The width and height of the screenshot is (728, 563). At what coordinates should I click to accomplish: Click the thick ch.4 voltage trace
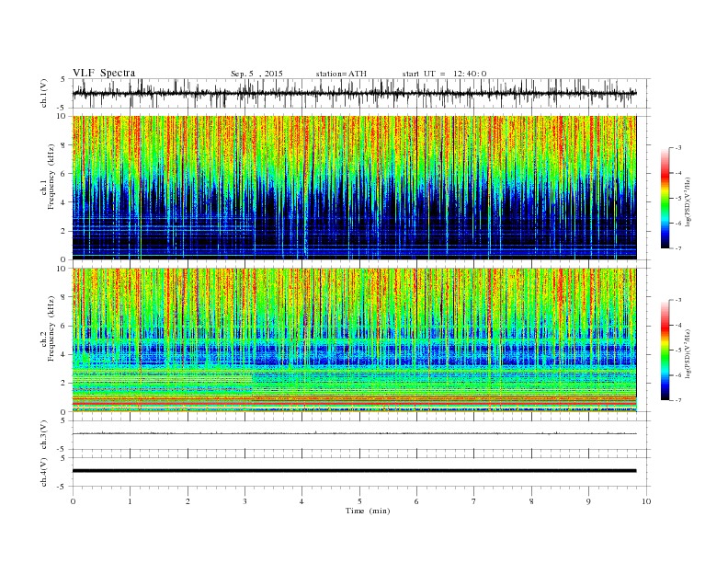point(354,471)
